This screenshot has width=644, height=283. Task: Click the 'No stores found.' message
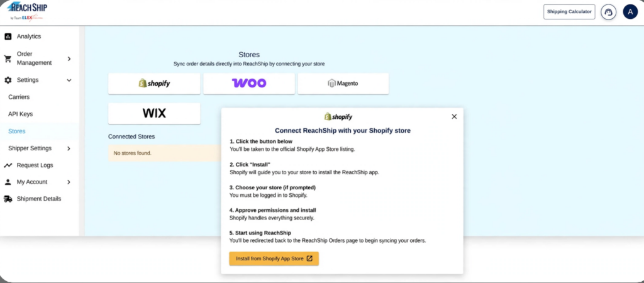point(132,153)
